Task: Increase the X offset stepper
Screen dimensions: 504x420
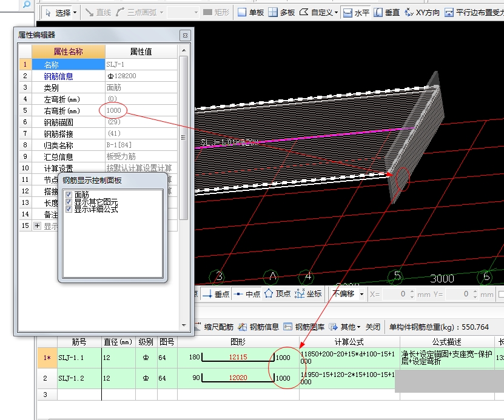Action: (x=412, y=292)
